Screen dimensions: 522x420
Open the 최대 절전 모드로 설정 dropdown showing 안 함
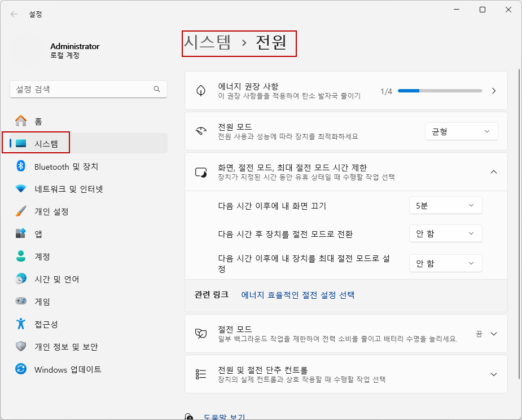click(x=445, y=263)
